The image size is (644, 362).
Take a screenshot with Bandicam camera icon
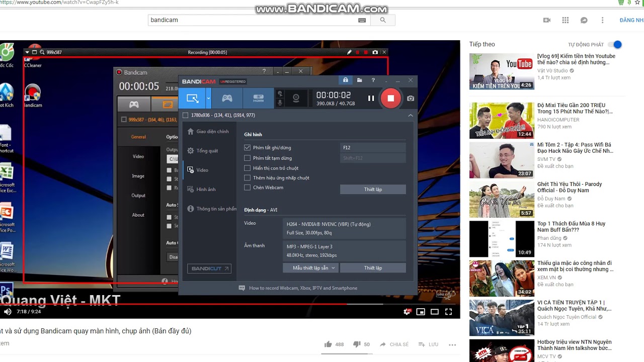click(x=411, y=99)
